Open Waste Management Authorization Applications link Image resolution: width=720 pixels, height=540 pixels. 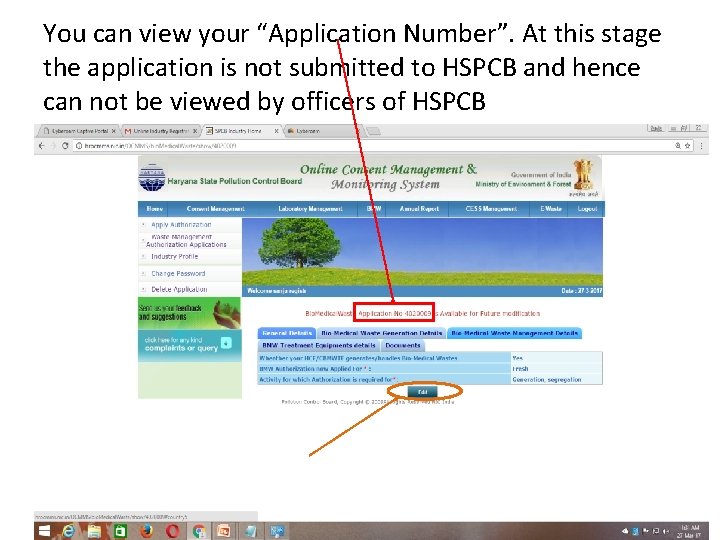(x=186, y=241)
